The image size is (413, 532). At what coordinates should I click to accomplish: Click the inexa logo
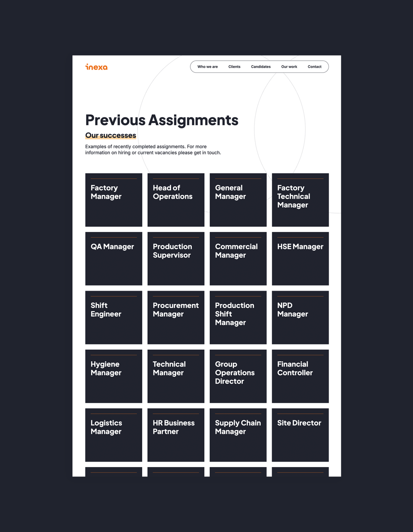click(96, 67)
